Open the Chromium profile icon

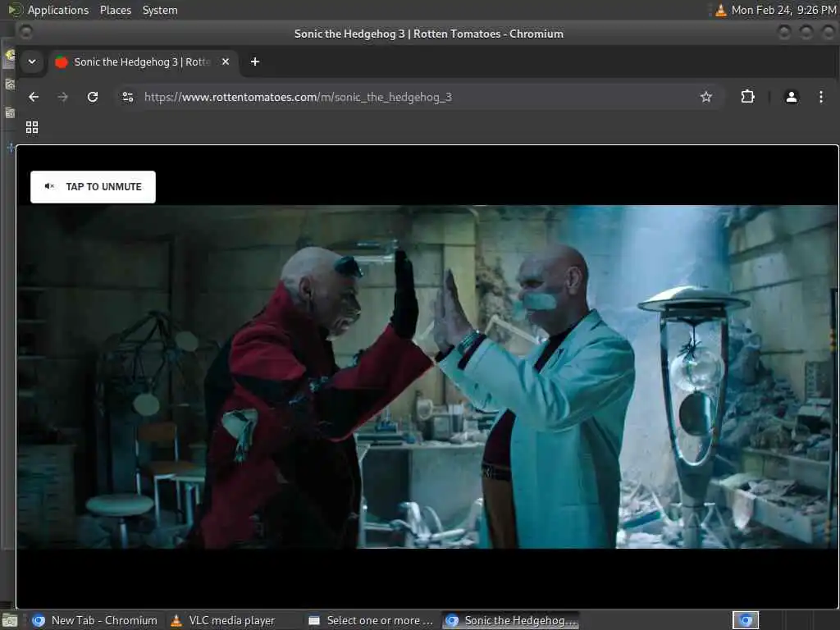coord(792,97)
